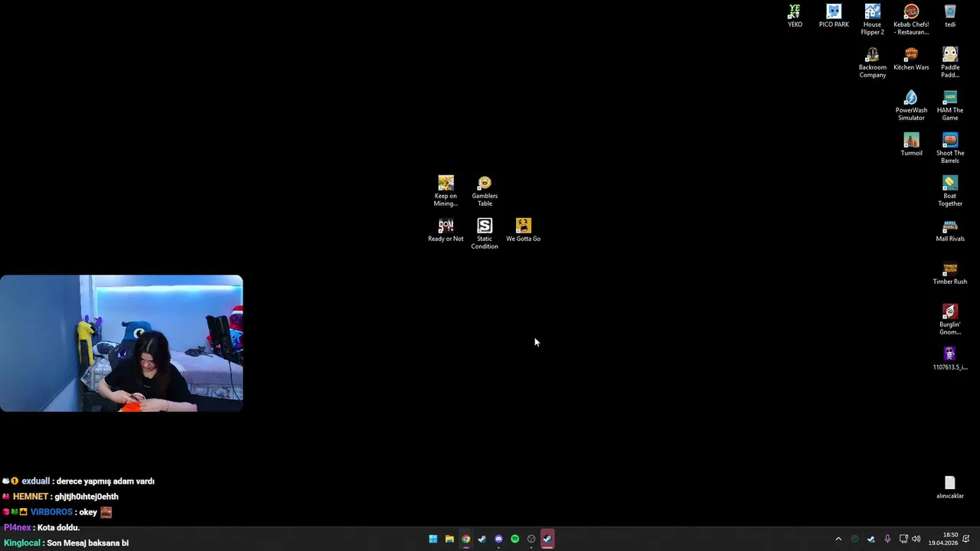The width and height of the screenshot is (980, 551).
Task: Click the HEMNET chat message
Action: click(x=60, y=497)
